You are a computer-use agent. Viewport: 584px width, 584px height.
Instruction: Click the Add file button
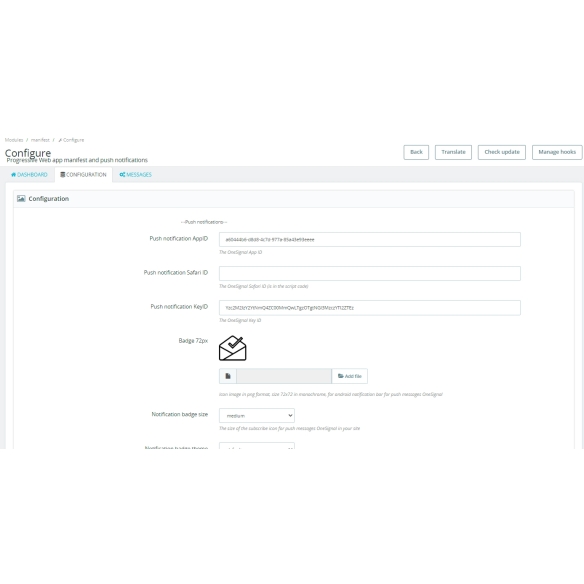(x=349, y=376)
